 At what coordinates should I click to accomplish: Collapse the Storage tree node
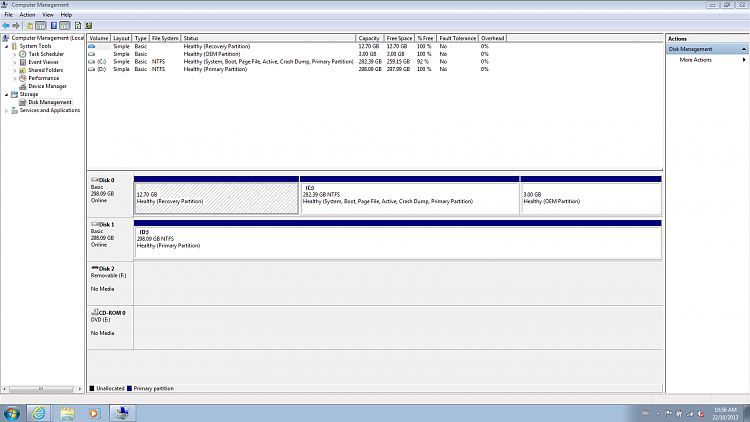(7, 95)
